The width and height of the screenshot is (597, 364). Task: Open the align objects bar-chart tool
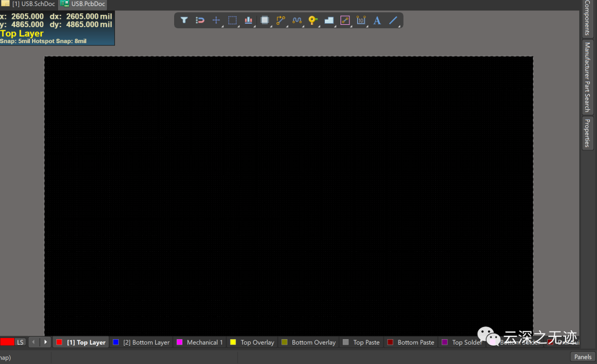click(248, 20)
